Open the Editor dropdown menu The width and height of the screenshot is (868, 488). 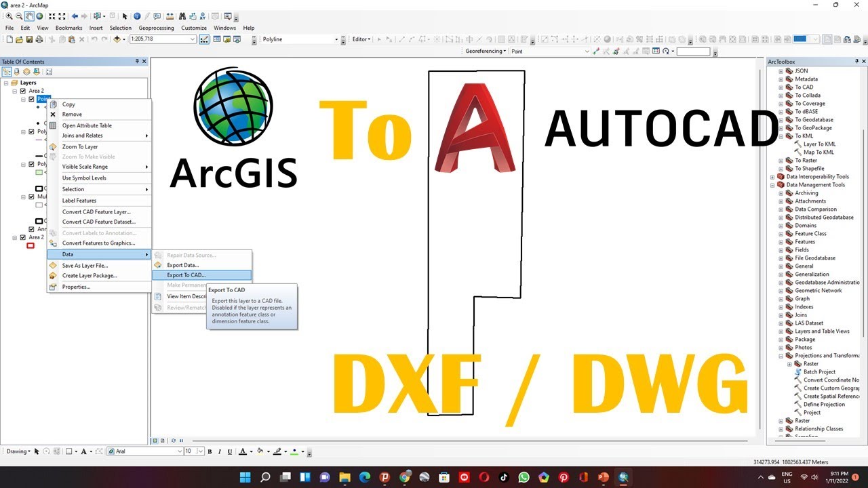[x=361, y=39]
